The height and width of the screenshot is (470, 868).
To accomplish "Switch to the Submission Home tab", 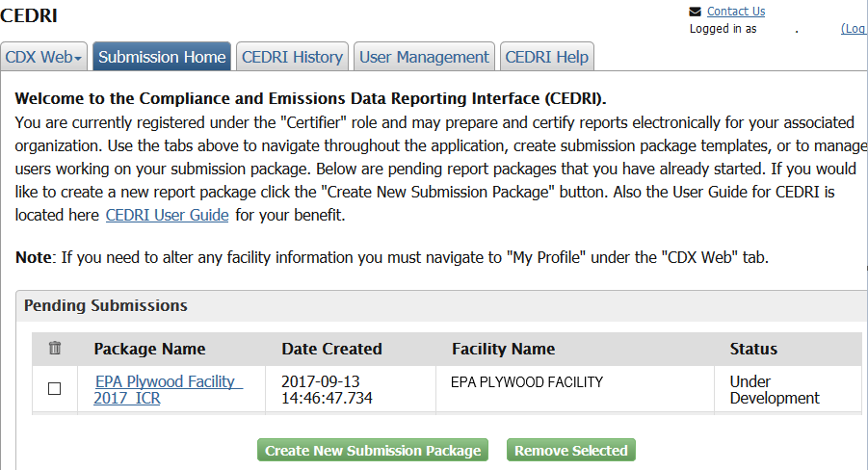I will [162, 57].
